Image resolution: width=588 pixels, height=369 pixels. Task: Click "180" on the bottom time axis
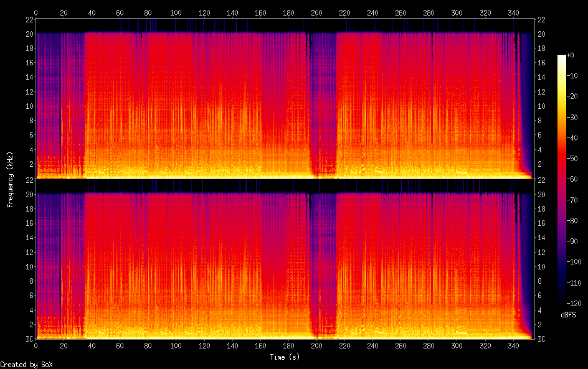288,346
